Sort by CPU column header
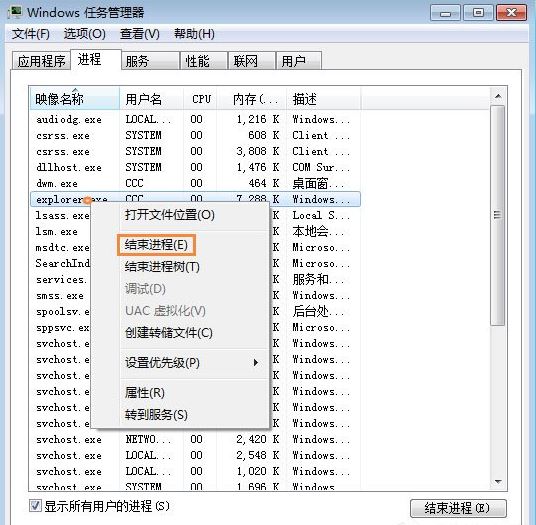This screenshot has height=525, width=536. pos(200,99)
